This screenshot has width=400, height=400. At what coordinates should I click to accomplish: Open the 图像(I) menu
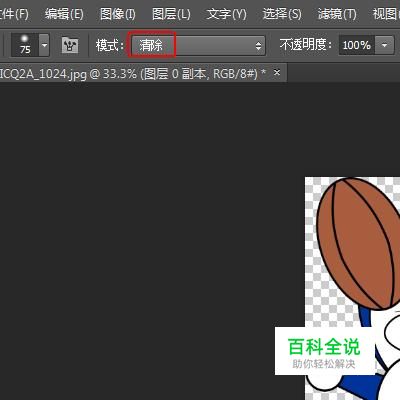[x=118, y=14]
